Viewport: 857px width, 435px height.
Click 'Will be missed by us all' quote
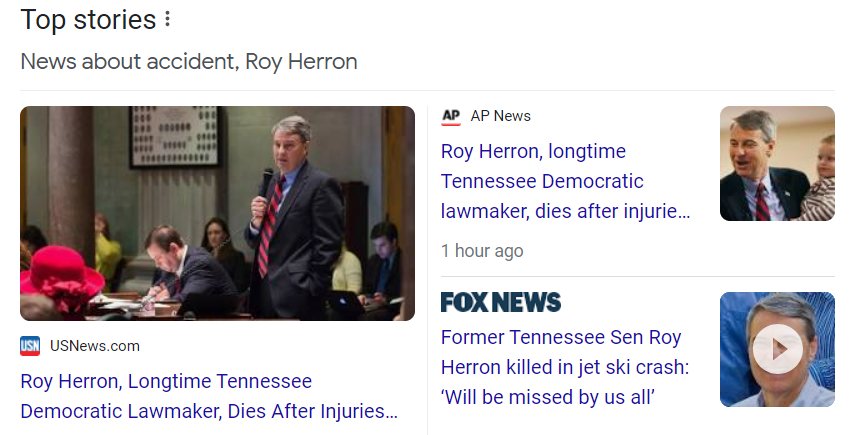[548, 397]
